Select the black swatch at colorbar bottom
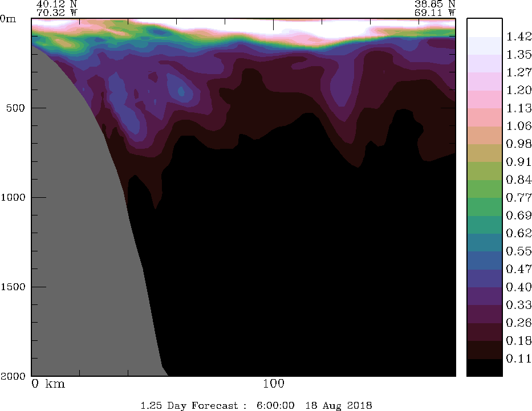Screen dimensions: 532x411 (x=485, y=367)
